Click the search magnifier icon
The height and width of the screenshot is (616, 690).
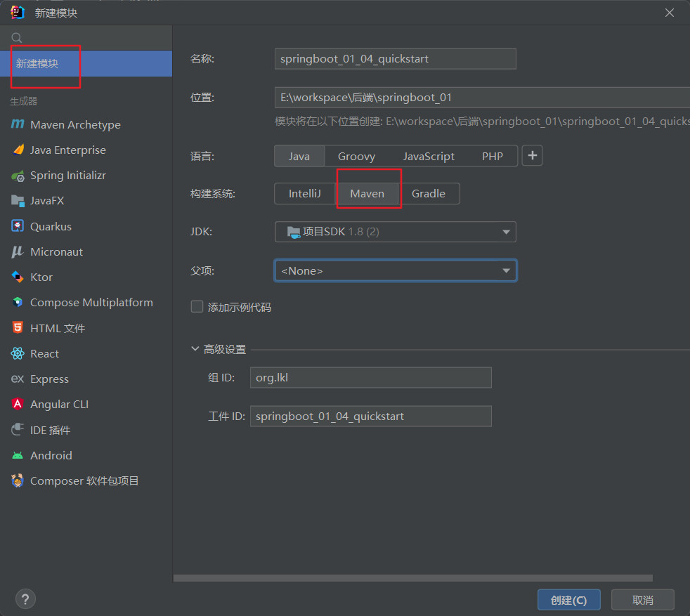pyautogui.click(x=17, y=38)
